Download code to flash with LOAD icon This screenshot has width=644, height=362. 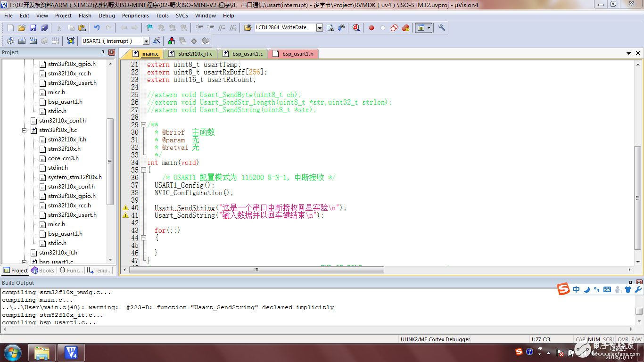[71, 41]
